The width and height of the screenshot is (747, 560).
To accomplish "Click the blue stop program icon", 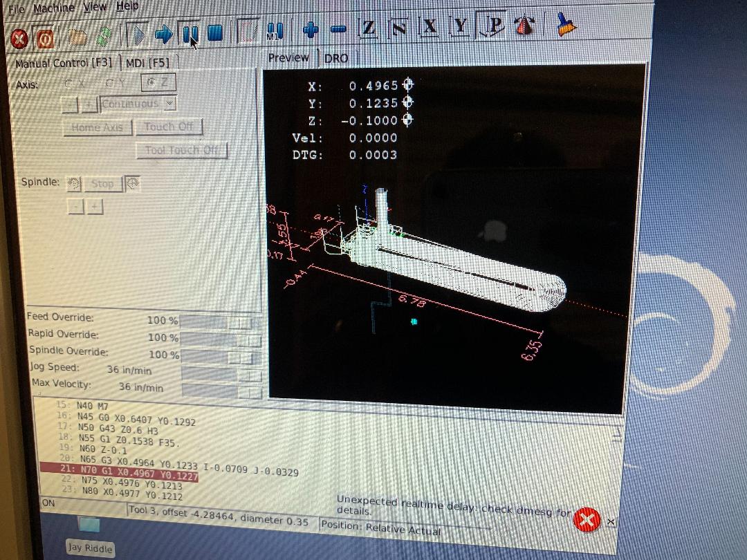I will pos(215,33).
